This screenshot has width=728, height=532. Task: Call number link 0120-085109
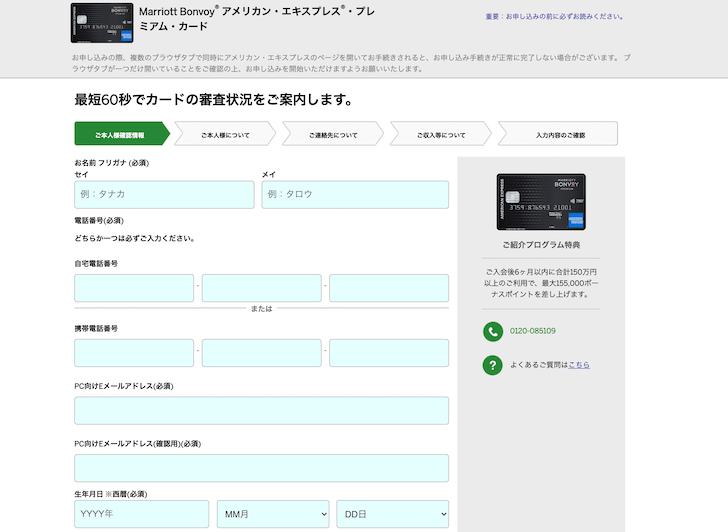pos(533,331)
